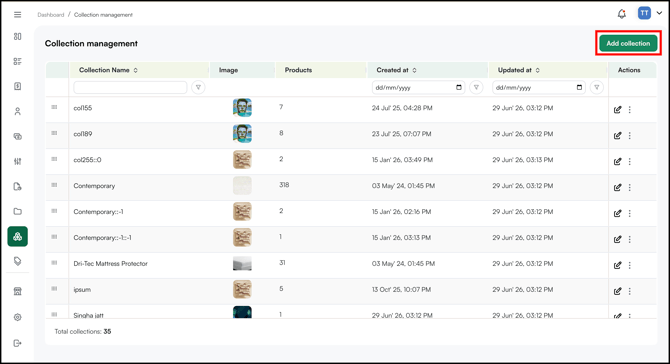Image resolution: width=670 pixels, height=364 pixels.
Task: Open more actions for col155
Action: point(629,110)
